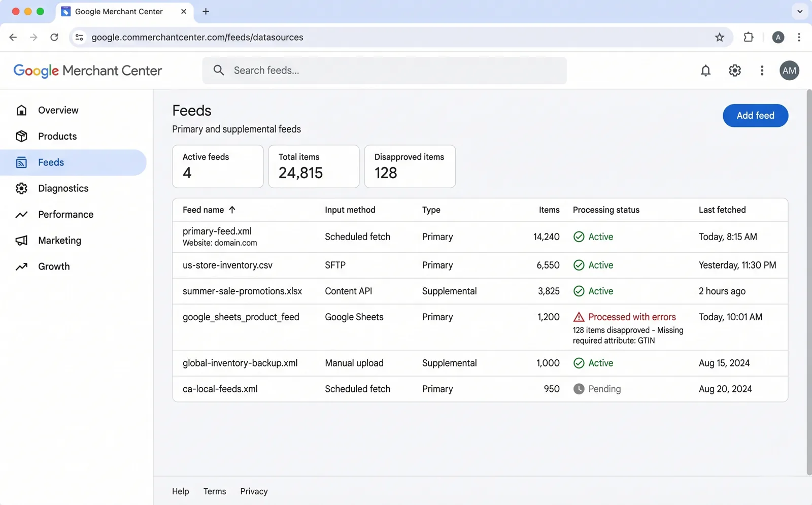
Task: Click the Total items summary card
Action: tap(314, 166)
